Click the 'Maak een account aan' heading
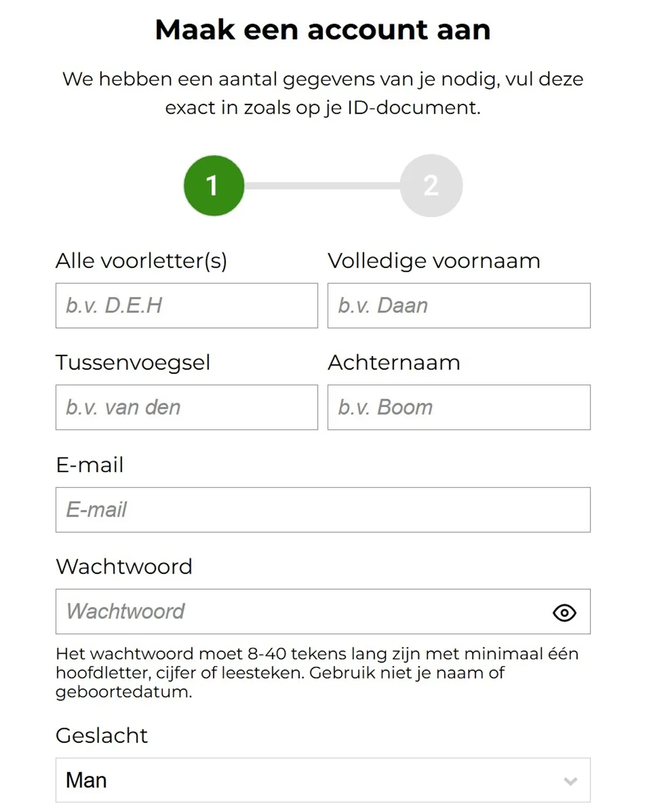Viewport: 645px width, 812px height. (x=322, y=29)
